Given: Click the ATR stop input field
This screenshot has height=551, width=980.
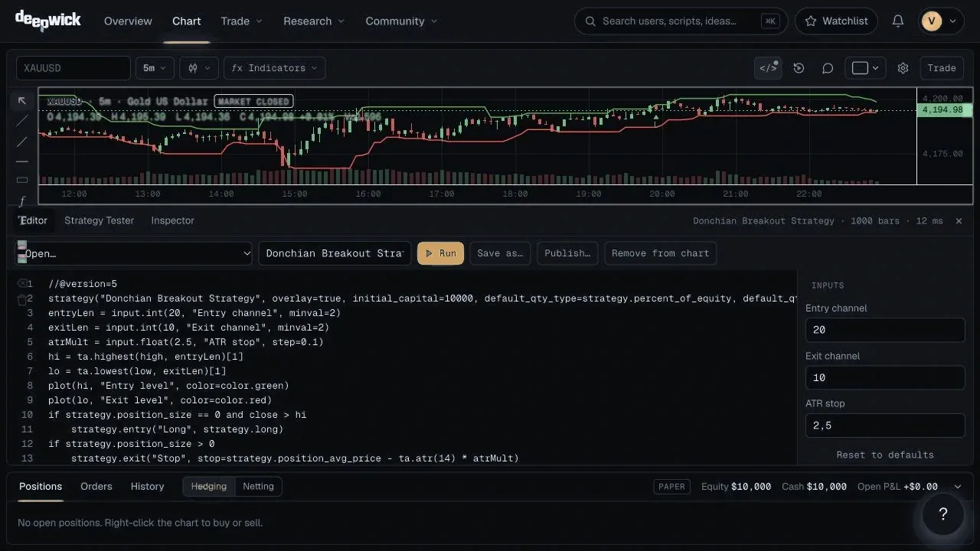Looking at the screenshot, I should (885, 425).
